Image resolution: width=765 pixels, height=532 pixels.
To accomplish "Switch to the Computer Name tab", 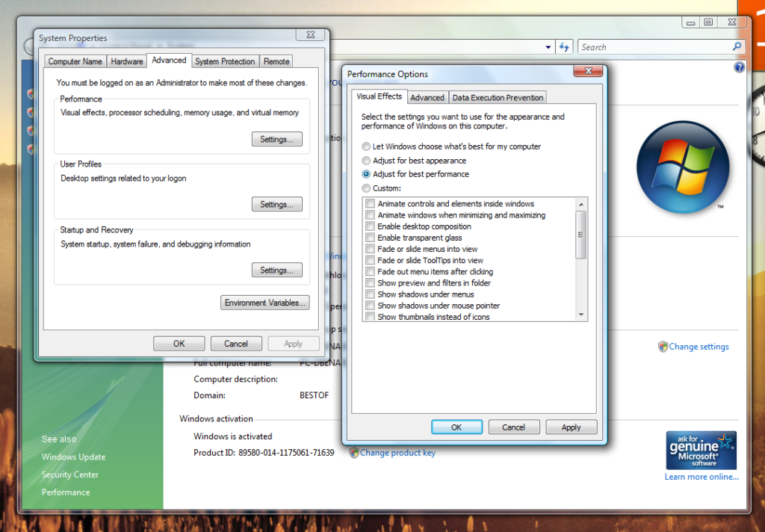I will pos(75,61).
